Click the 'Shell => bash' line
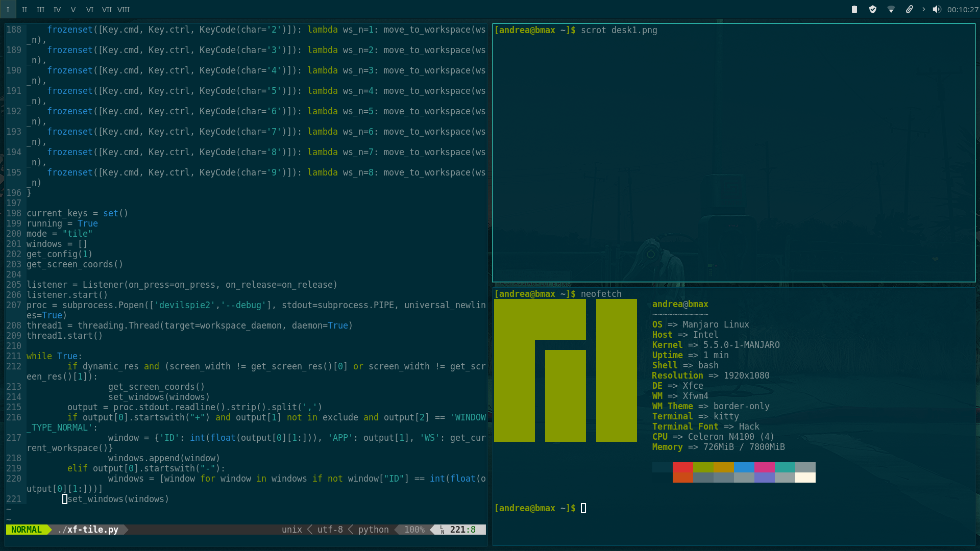The image size is (980, 551). click(685, 365)
